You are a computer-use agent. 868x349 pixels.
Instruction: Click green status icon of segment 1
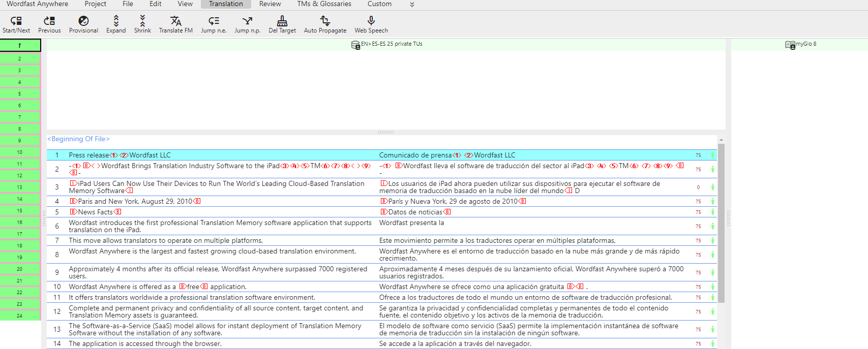(712, 155)
